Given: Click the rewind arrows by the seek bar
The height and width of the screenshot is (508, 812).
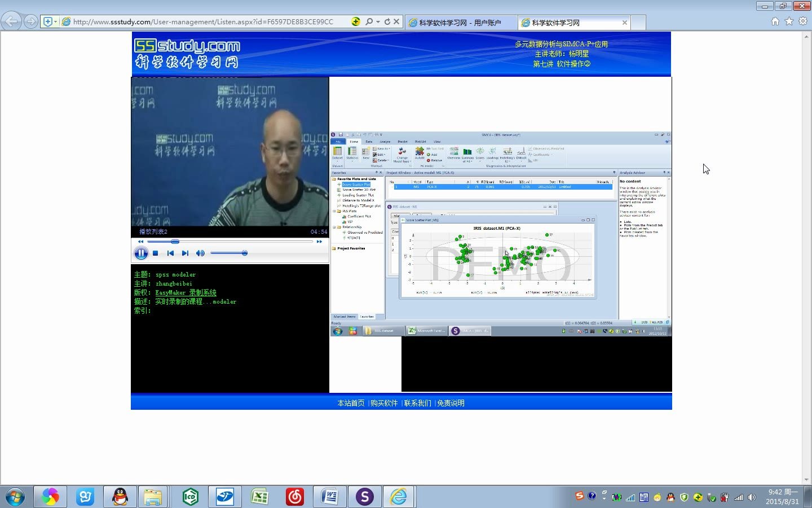Looking at the screenshot, I should [x=140, y=242].
